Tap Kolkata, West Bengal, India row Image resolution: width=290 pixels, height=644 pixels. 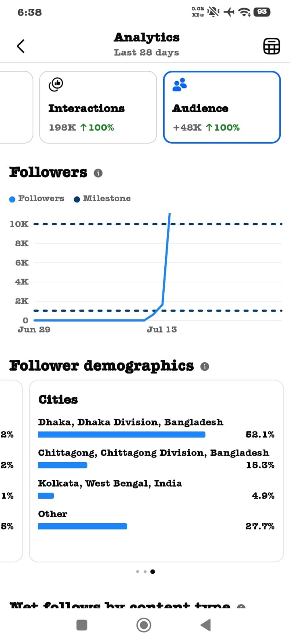[156, 489]
